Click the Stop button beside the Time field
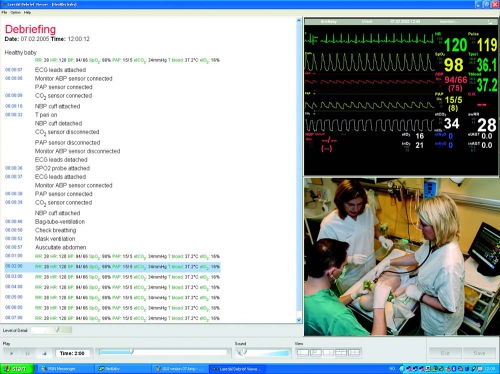 point(44,353)
